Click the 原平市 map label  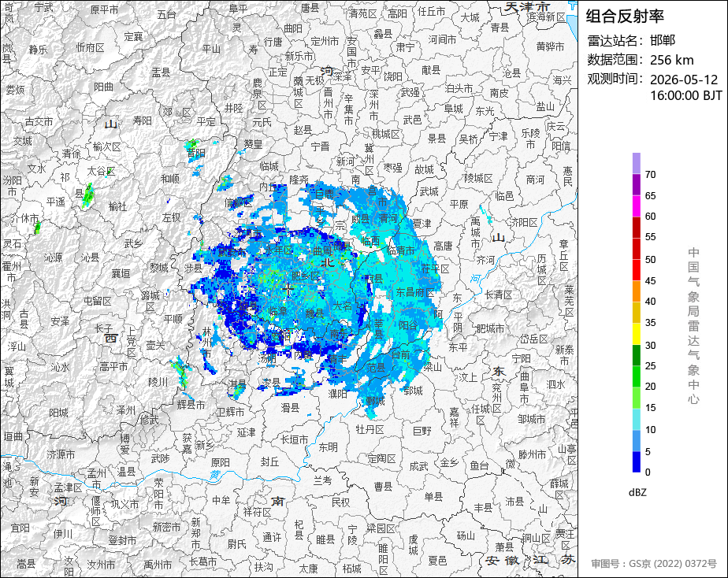point(104,9)
